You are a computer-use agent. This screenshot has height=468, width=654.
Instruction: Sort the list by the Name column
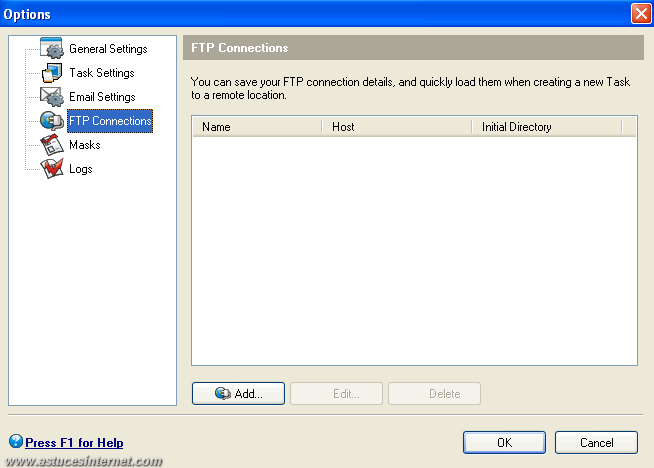(x=257, y=127)
